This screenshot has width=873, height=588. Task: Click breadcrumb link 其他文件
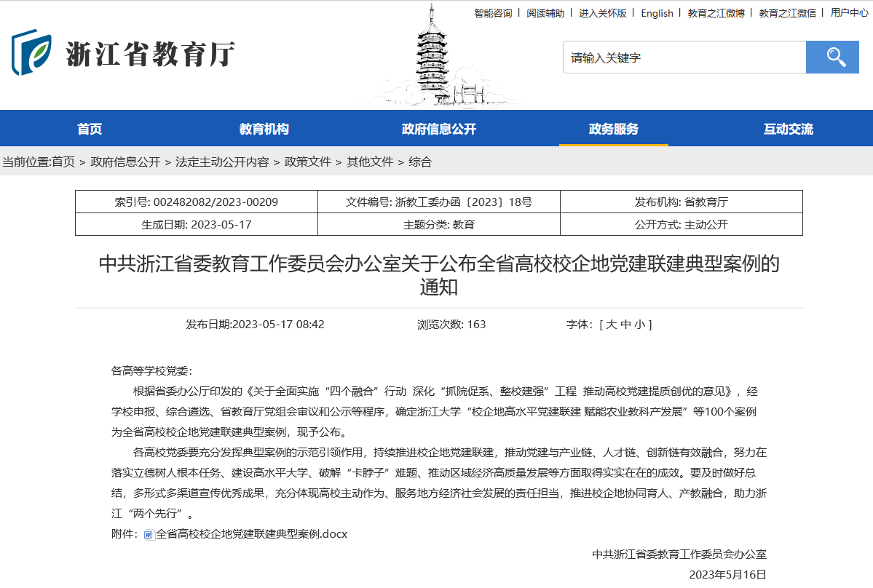[371, 162]
